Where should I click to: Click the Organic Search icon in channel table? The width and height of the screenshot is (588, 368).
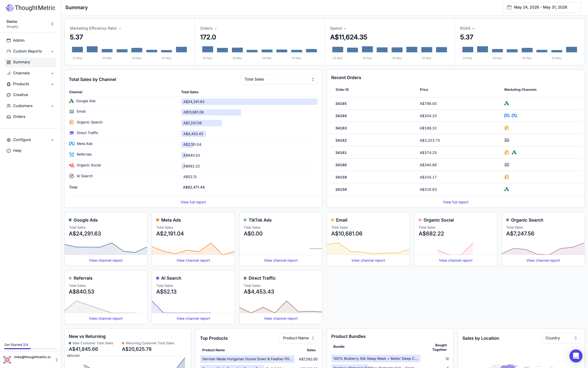pyautogui.click(x=72, y=122)
